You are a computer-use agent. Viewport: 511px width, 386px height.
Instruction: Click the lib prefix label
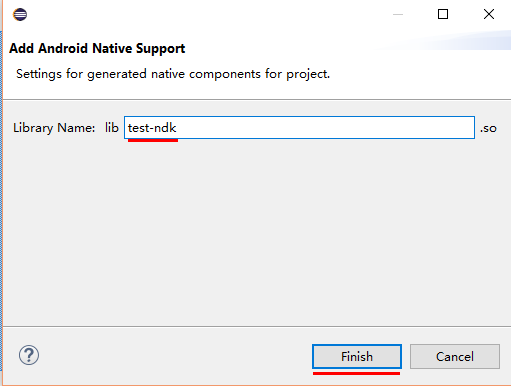click(x=112, y=128)
